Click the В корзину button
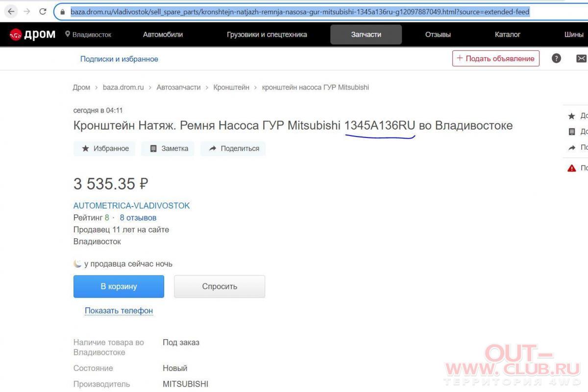Viewport: 588px width, 392px height. click(x=119, y=286)
